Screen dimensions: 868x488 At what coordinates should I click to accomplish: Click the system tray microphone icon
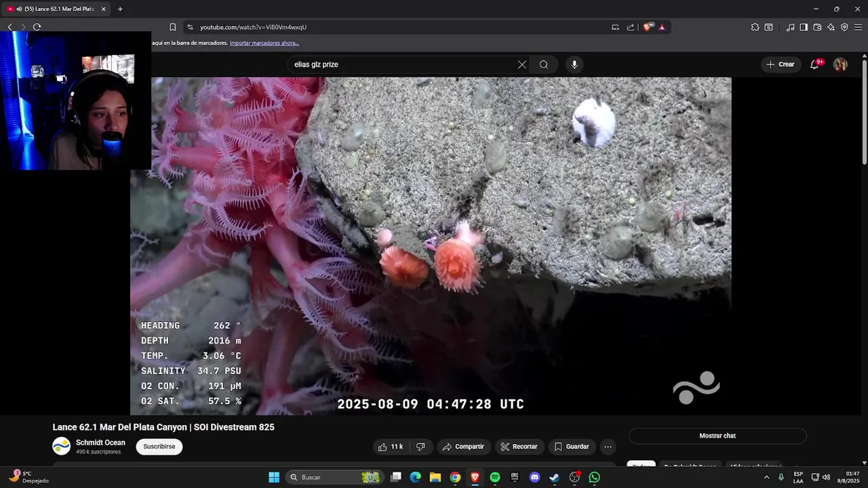point(781,477)
